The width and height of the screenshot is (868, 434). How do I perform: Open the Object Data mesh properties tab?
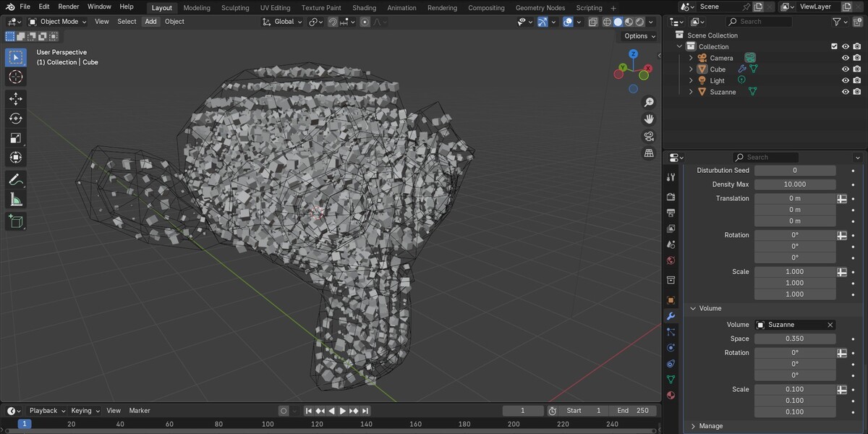[671, 380]
